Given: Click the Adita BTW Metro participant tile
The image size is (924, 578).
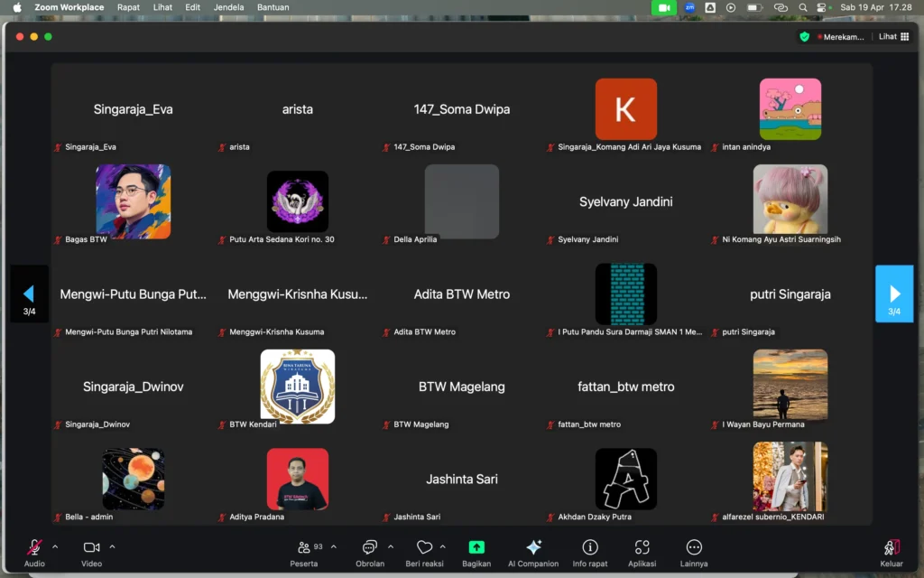Looking at the screenshot, I should pos(462,294).
